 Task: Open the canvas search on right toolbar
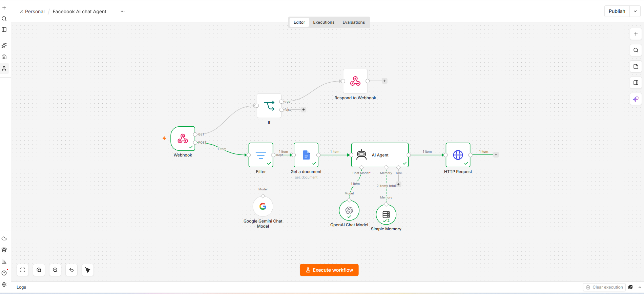point(636,50)
